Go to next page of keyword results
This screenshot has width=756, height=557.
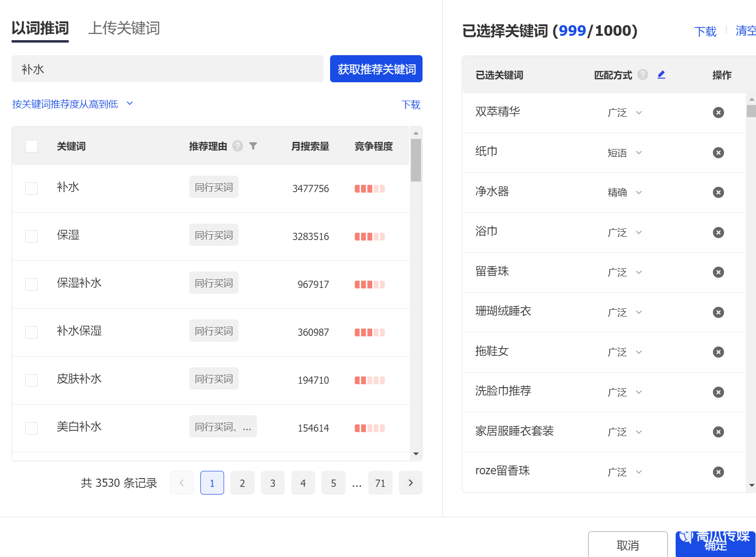(x=410, y=482)
